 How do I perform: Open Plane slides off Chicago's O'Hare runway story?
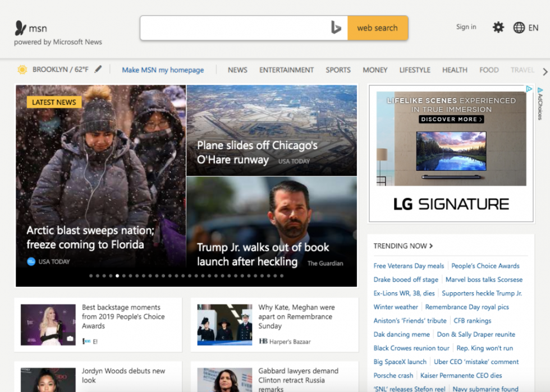[x=257, y=152]
